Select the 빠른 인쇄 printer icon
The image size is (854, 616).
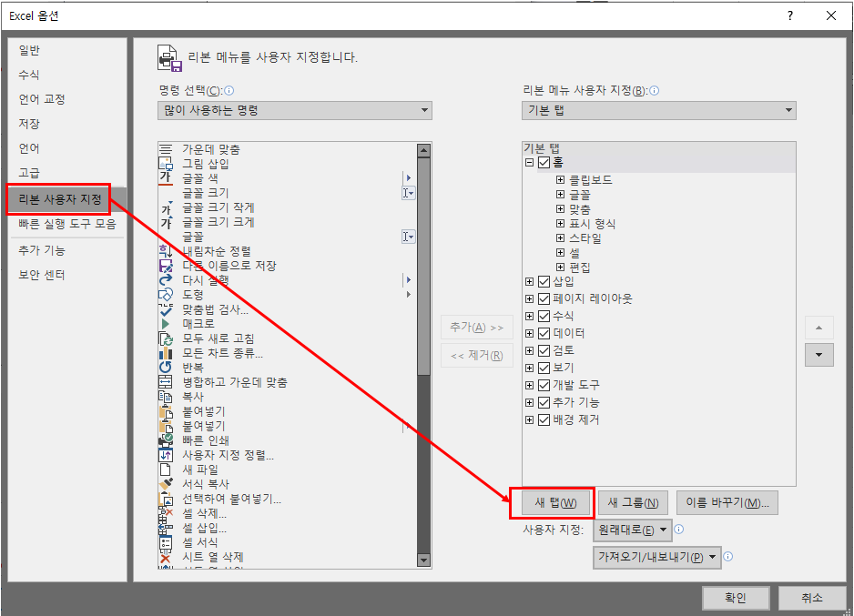pyautogui.click(x=166, y=440)
